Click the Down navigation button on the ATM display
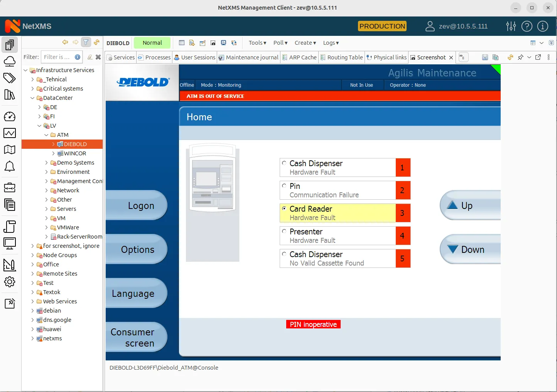Image resolution: width=557 pixels, height=392 pixels. coord(471,249)
